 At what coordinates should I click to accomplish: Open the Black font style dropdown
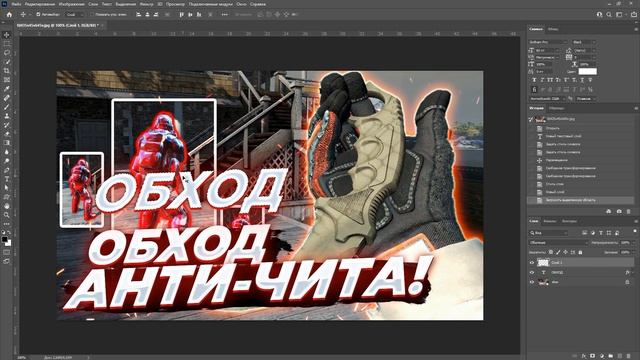(584, 42)
